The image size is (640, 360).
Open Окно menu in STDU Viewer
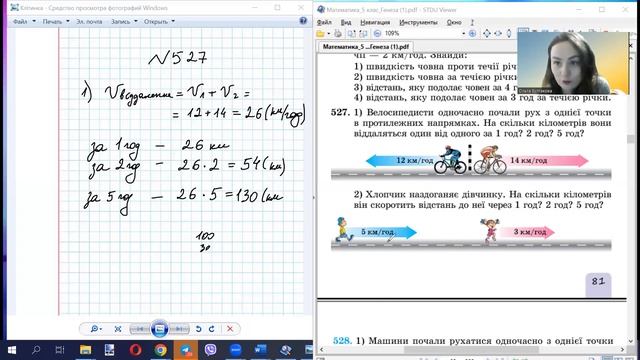(x=454, y=22)
